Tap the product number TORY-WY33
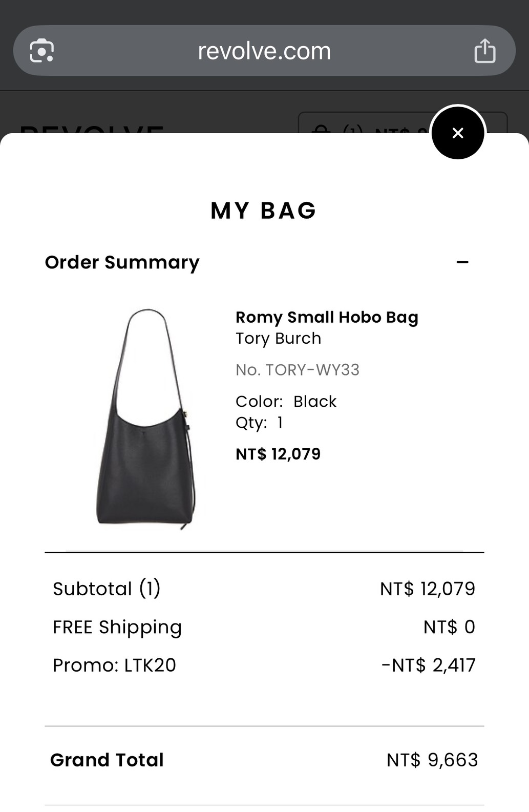The height and width of the screenshot is (812, 529). point(297,370)
